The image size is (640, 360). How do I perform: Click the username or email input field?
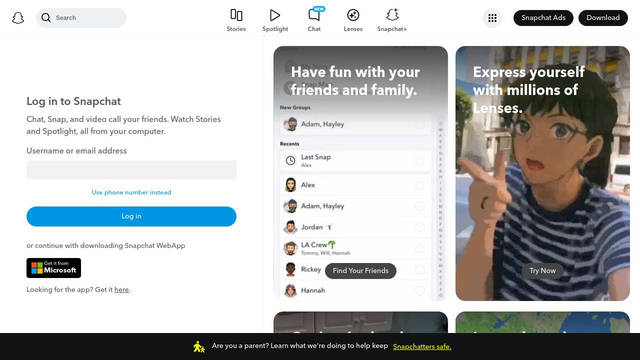pos(131,170)
